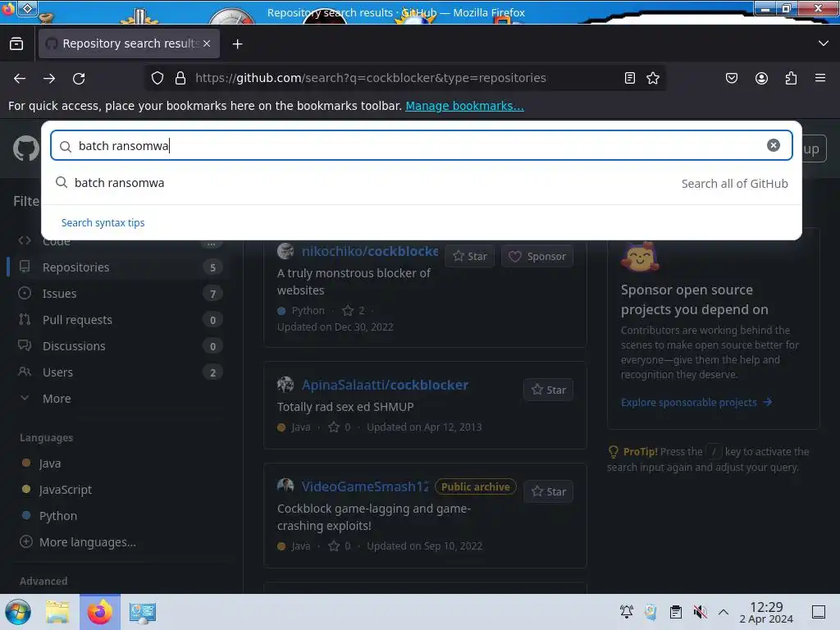This screenshot has width=840, height=630.
Task: Click nikochiko avatar thumbnail
Action: click(285, 251)
